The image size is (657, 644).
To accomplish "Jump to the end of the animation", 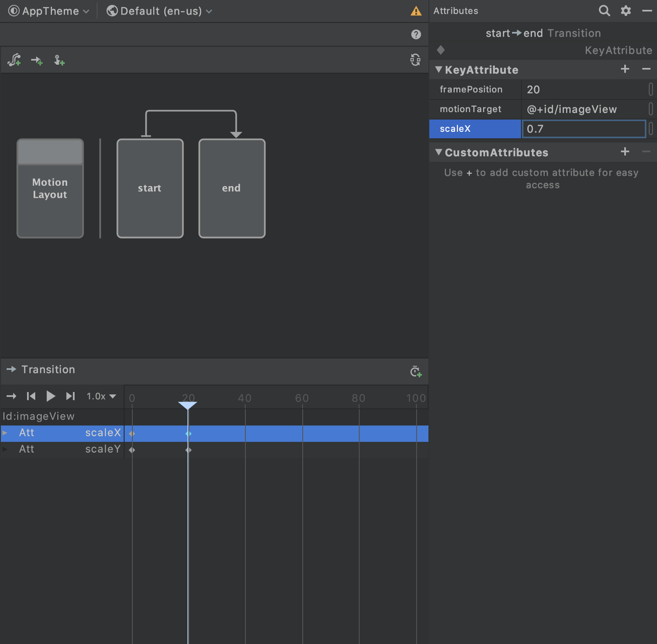I will [70, 396].
